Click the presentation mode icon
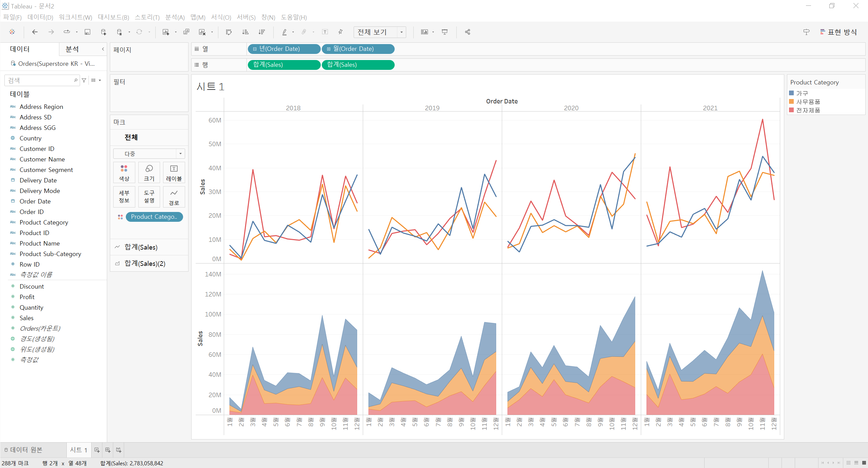868x468 pixels. click(445, 32)
